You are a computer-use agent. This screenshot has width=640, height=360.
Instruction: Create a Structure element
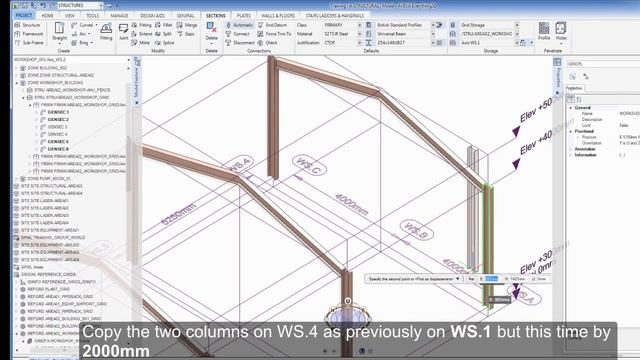coord(28,25)
